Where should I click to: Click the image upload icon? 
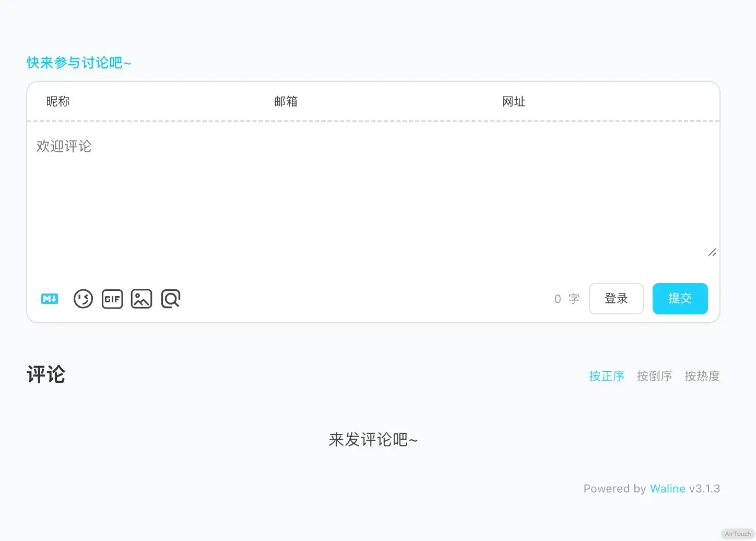click(141, 299)
